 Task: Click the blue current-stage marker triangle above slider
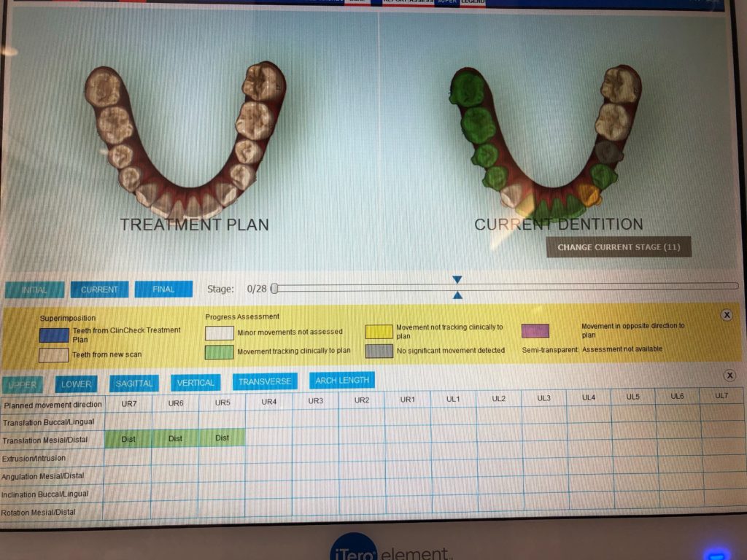coord(457,279)
